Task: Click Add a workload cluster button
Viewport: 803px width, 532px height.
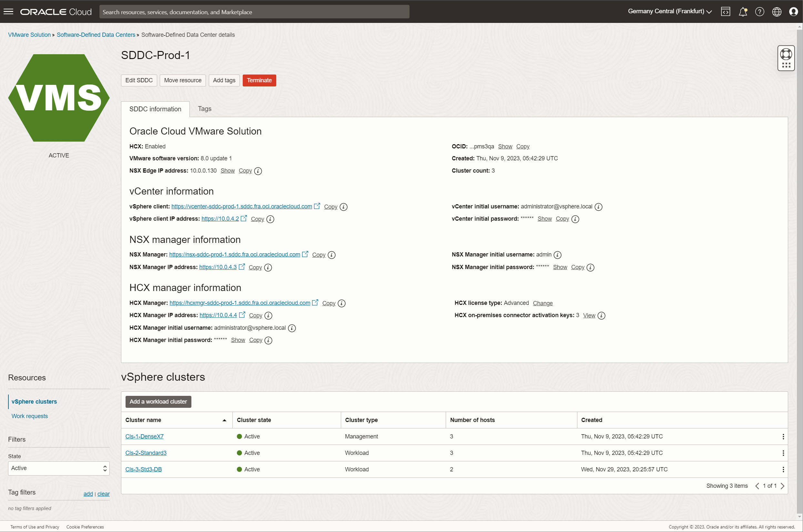Action: [158, 401]
